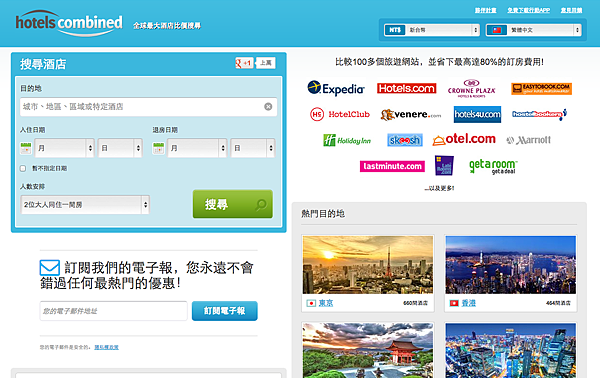Click the 464間酒店 count text
Screen dimensions: 600x378
pos(558,303)
